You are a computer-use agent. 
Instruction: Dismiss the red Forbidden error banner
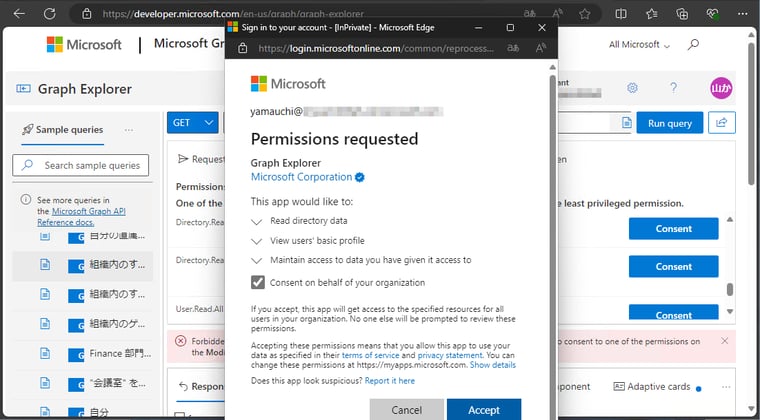725,341
